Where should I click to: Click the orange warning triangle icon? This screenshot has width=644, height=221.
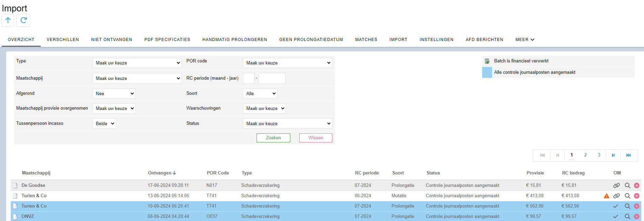[x=606, y=196]
